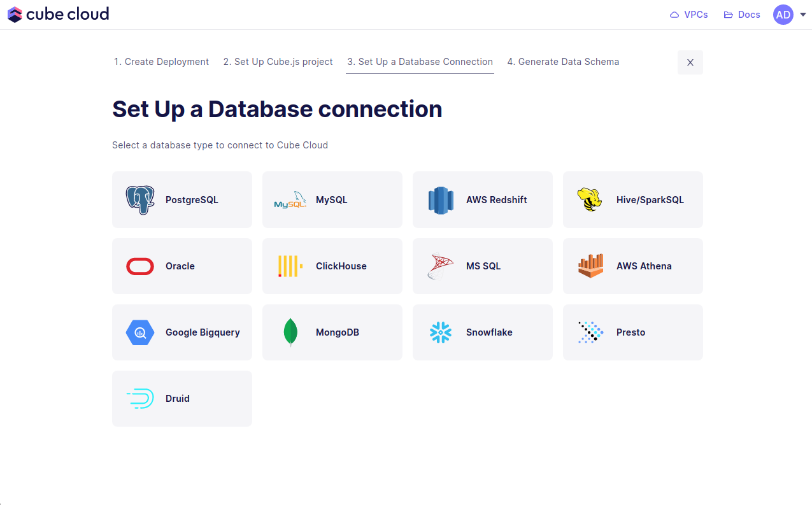Viewport: 812px width, 505px height.
Task: Click the AD user avatar
Action: pyautogui.click(x=783, y=15)
